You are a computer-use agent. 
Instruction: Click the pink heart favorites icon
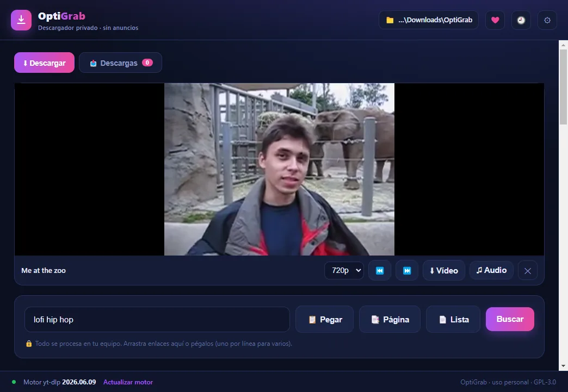[495, 20]
